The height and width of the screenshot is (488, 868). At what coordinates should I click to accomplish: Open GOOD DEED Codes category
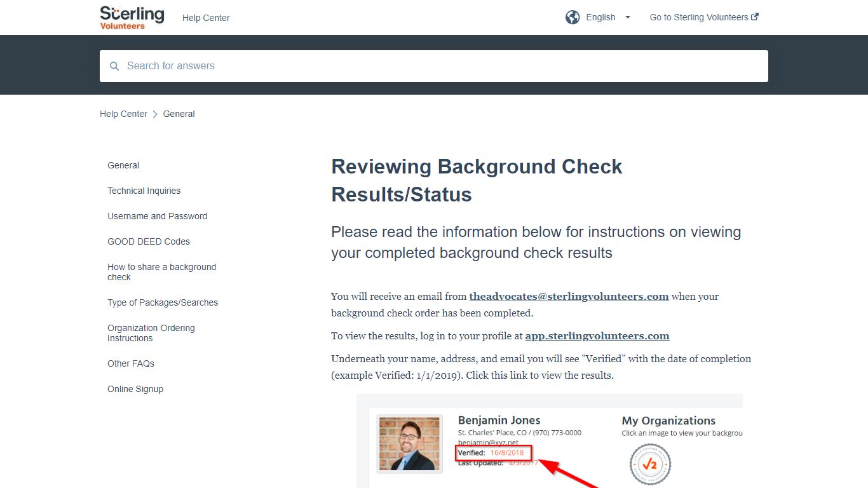149,241
